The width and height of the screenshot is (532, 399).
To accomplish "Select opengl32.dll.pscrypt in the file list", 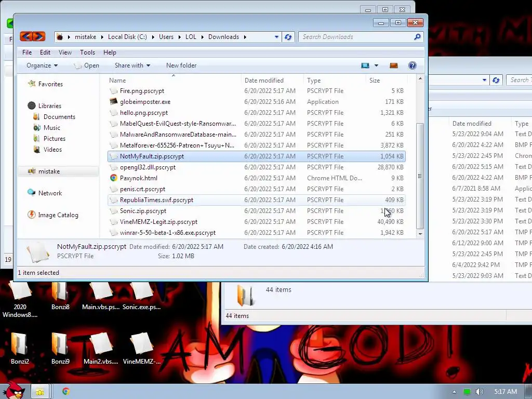I will [x=256, y=167].
